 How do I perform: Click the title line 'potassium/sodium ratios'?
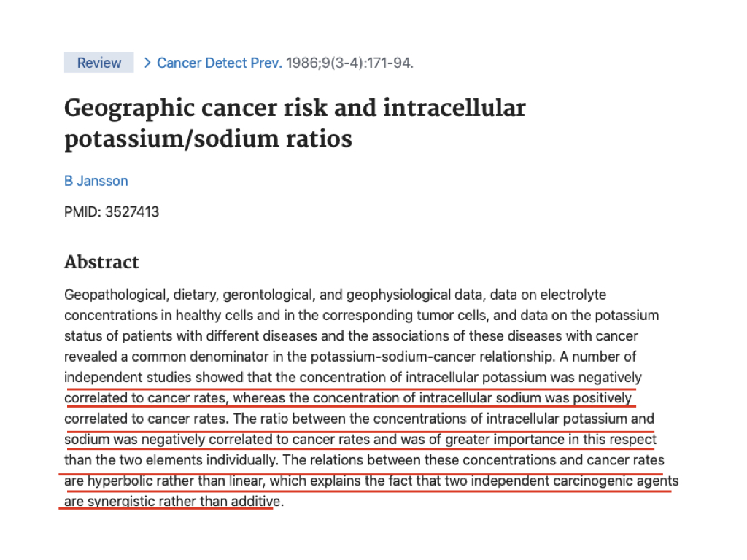[x=208, y=139]
